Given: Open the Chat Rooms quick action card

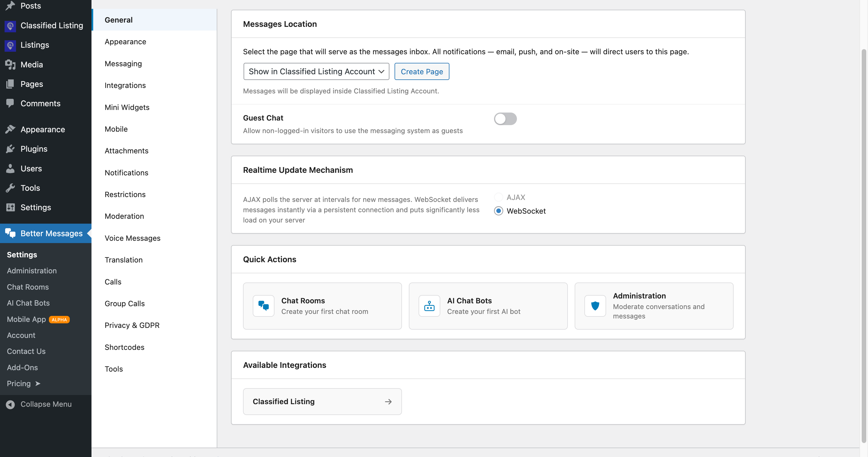Looking at the screenshot, I should click(322, 306).
